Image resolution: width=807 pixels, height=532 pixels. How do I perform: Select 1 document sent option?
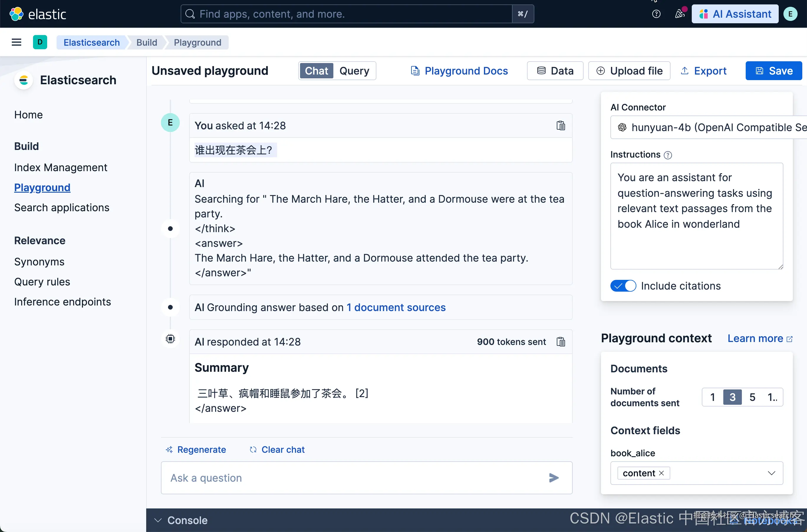712,397
